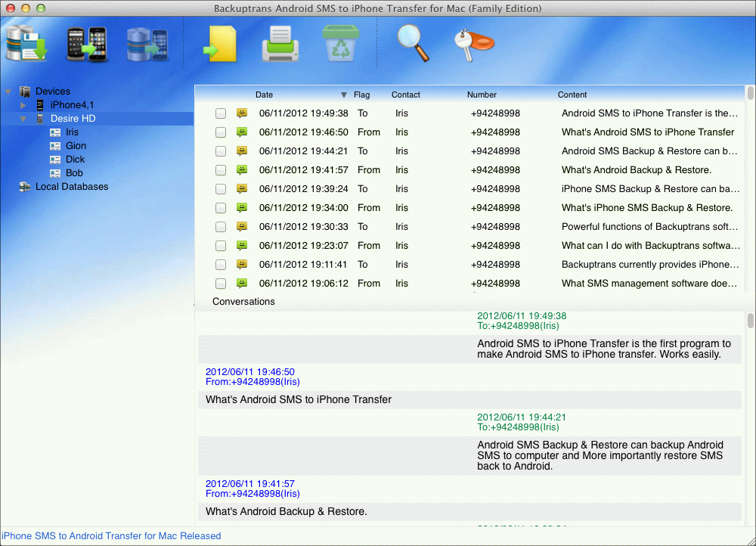Sort messages by the Date column header

(x=264, y=95)
